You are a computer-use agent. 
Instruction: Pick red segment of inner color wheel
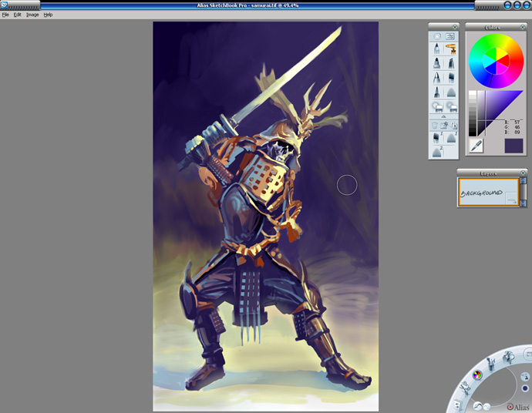(503, 60)
